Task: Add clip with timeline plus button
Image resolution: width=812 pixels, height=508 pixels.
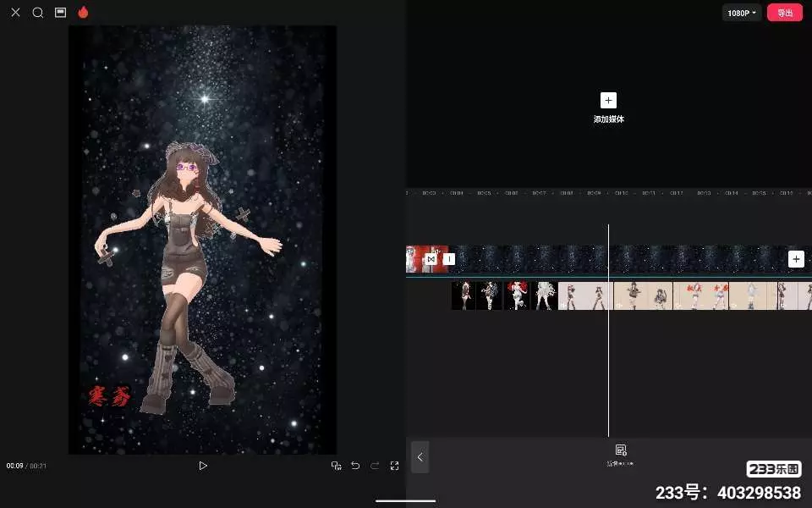Action: click(796, 259)
